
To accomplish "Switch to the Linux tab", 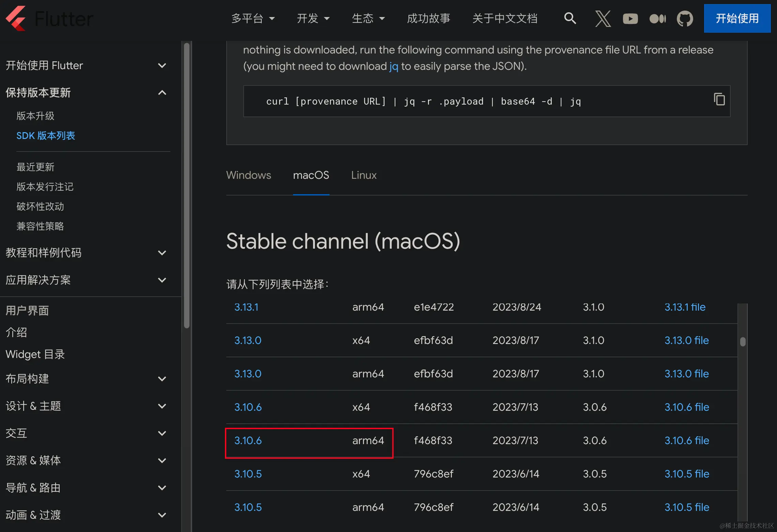I will pos(364,175).
